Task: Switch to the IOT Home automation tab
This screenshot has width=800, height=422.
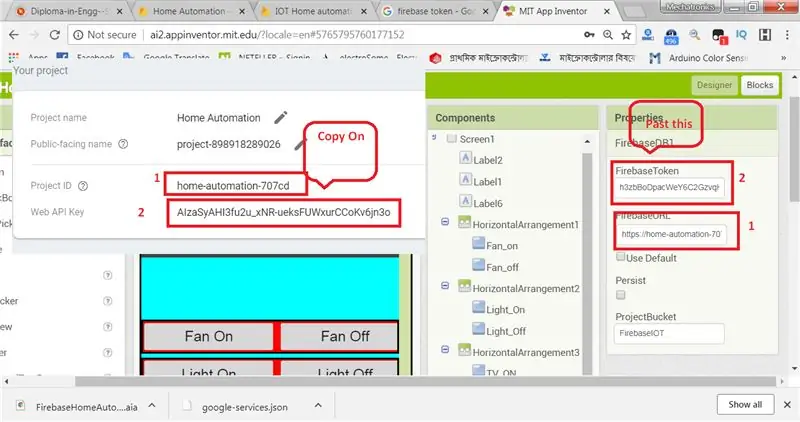Action: (314, 11)
